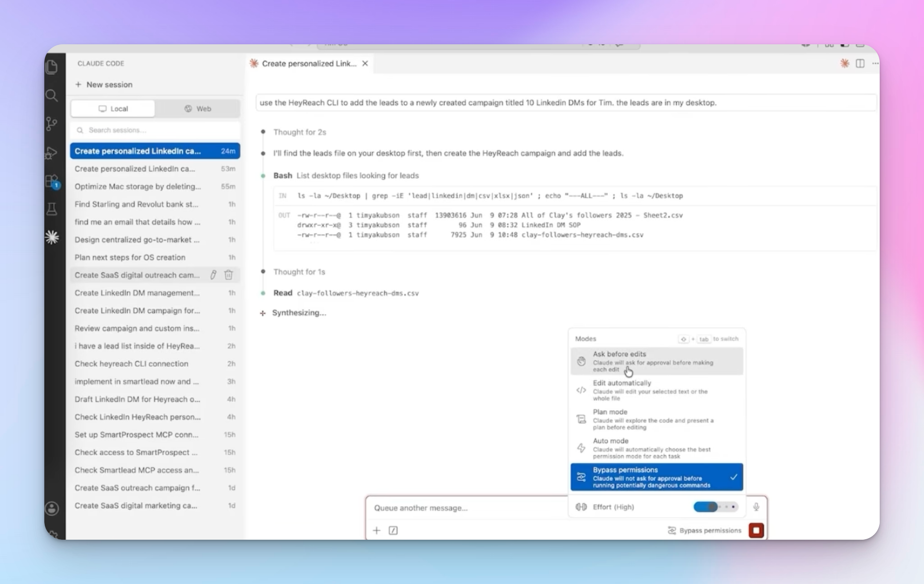Viewport: 924px width, 584px height.
Task: Click the Plan mode icon
Action: [x=582, y=419]
